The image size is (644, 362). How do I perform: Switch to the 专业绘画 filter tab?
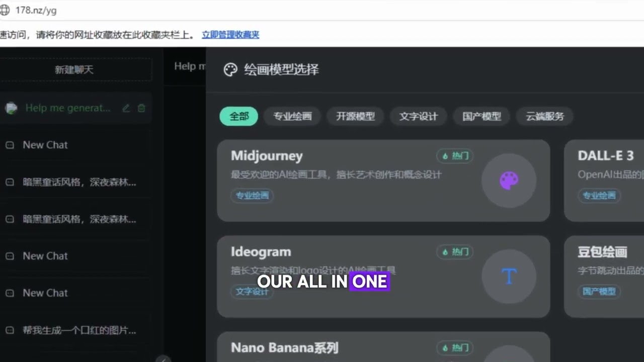293,116
